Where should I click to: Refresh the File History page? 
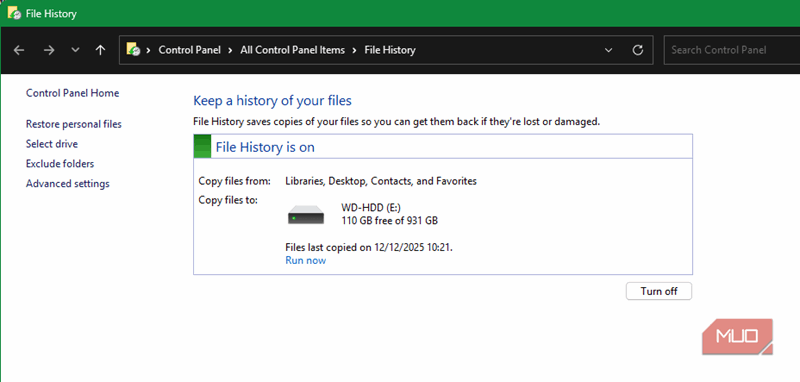click(637, 50)
